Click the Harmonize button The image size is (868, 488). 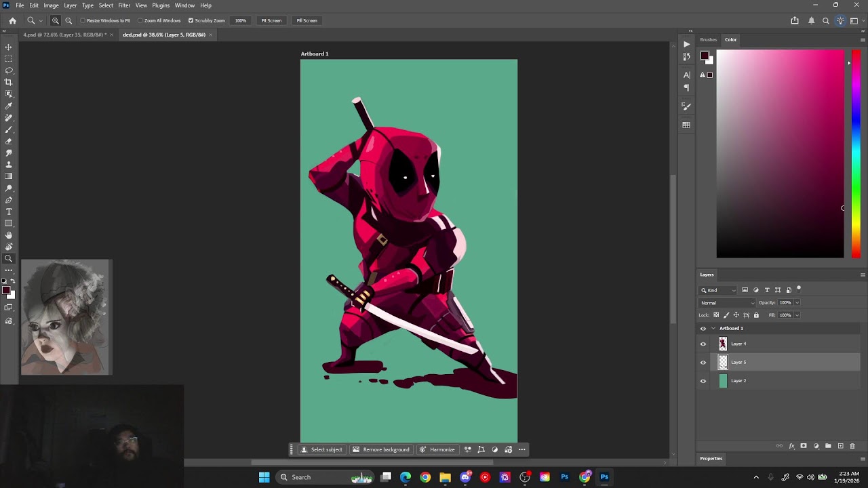click(x=437, y=449)
